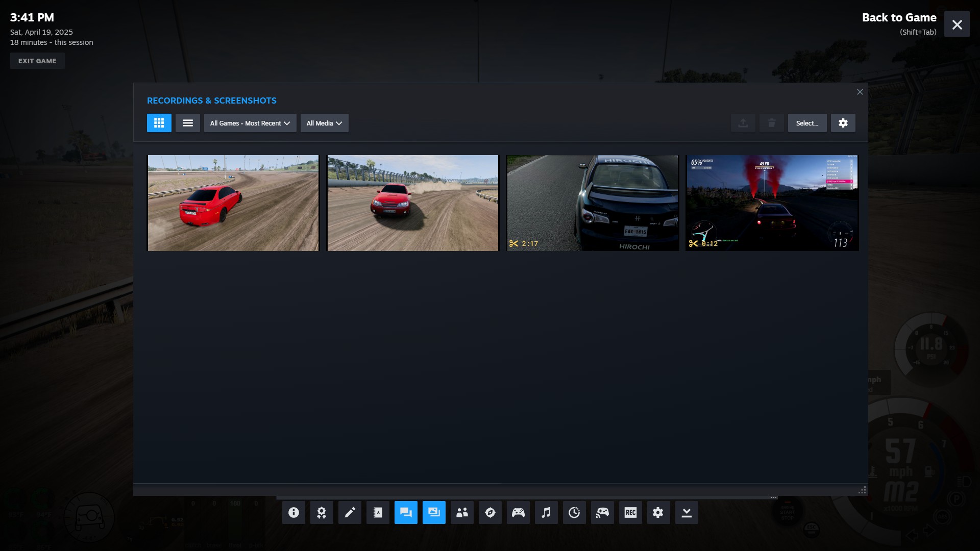
Task: Open the Game Overview info icon
Action: (293, 512)
